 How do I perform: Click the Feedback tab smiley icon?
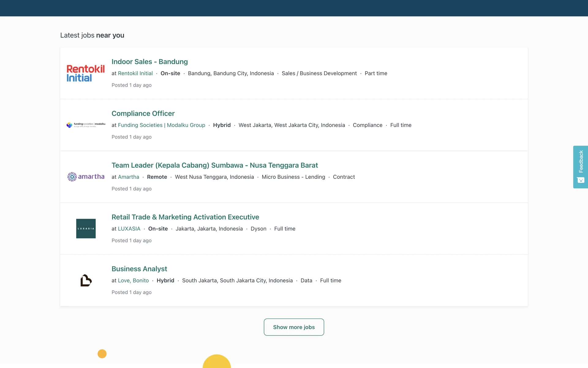[x=581, y=180]
